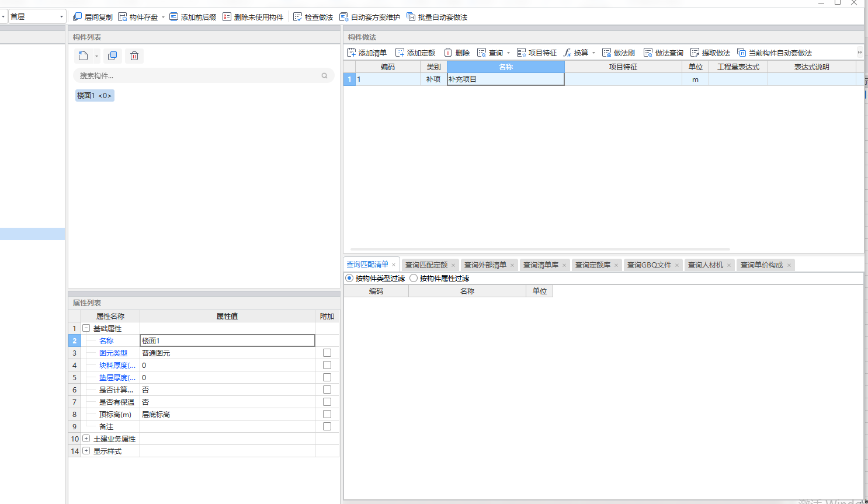Click the trash delete icon in 构件列表
This screenshot has height=504, width=868.
134,55
